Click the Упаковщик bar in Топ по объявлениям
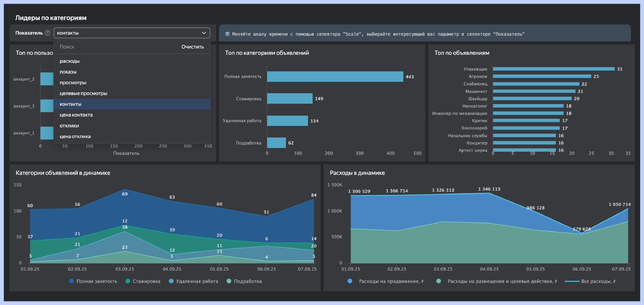 pos(553,69)
